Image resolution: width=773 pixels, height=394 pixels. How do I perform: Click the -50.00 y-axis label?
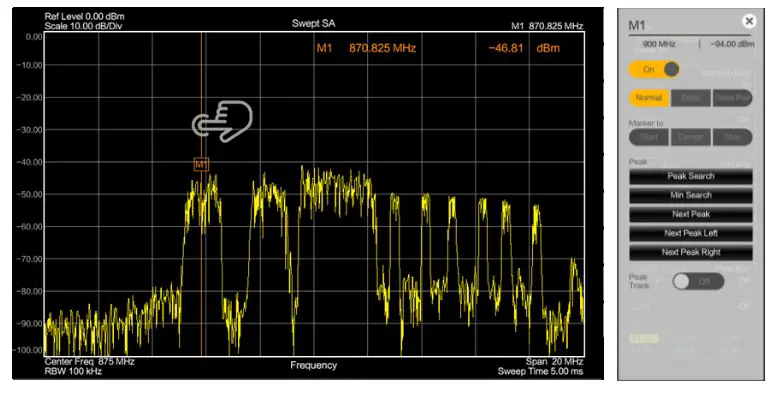30,194
